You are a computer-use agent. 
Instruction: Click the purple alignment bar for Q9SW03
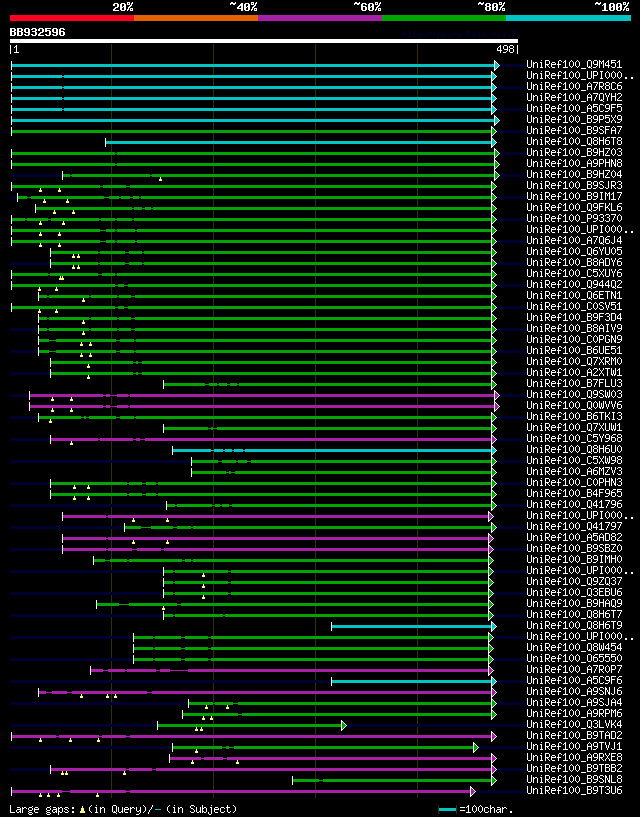262,395
